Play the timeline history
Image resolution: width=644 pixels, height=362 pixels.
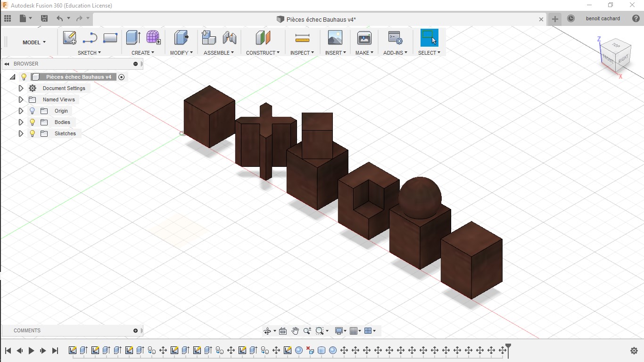(x=32, y=350)
